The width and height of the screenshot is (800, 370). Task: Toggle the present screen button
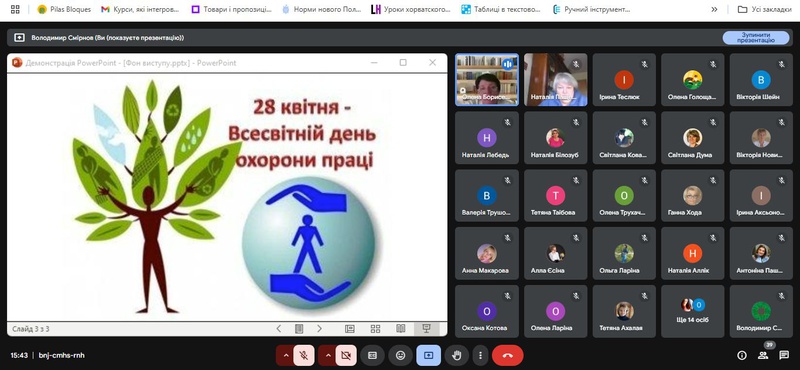[x=429, y=356]
